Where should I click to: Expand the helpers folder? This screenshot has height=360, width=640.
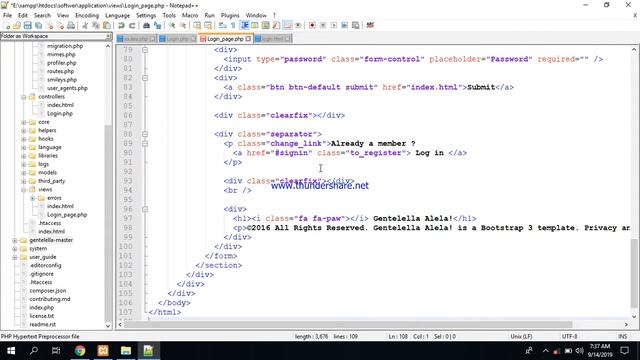pos(24,131)
